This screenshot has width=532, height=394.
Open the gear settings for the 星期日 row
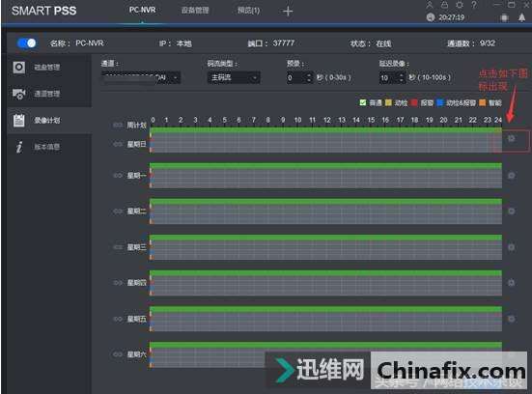[512, 138]
